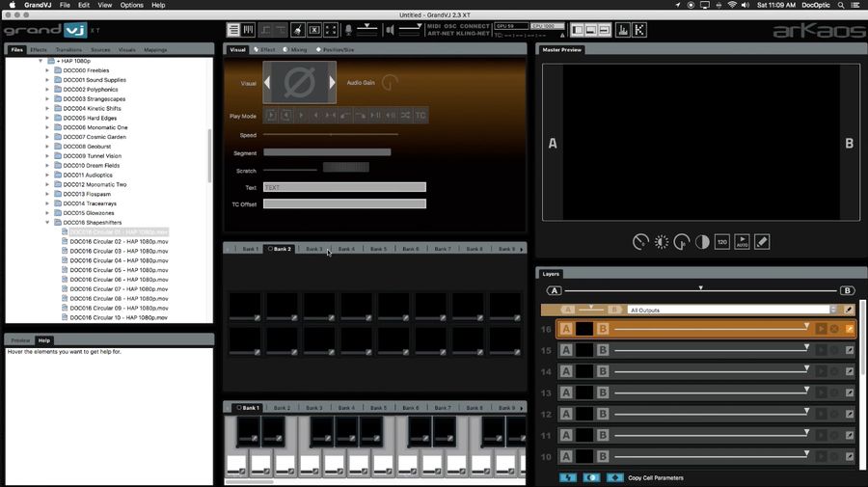This screenshot has height=487, width=868.
Task: Click the master brightness sun icon
Action: click(x=661, y=242)
